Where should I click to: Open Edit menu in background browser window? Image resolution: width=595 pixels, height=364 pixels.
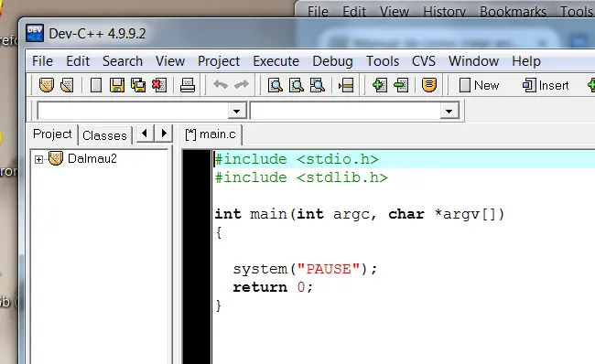click(x=354, y=12)
